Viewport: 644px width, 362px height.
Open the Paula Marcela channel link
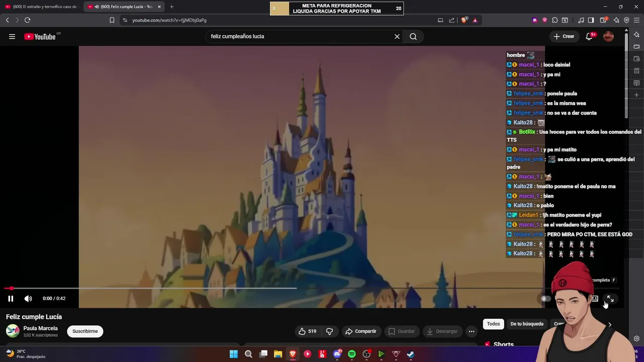coord(40,328)
